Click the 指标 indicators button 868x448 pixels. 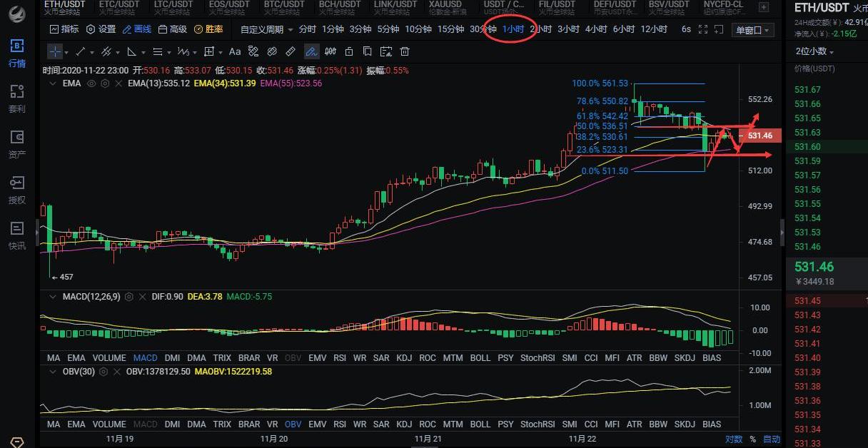64,29
